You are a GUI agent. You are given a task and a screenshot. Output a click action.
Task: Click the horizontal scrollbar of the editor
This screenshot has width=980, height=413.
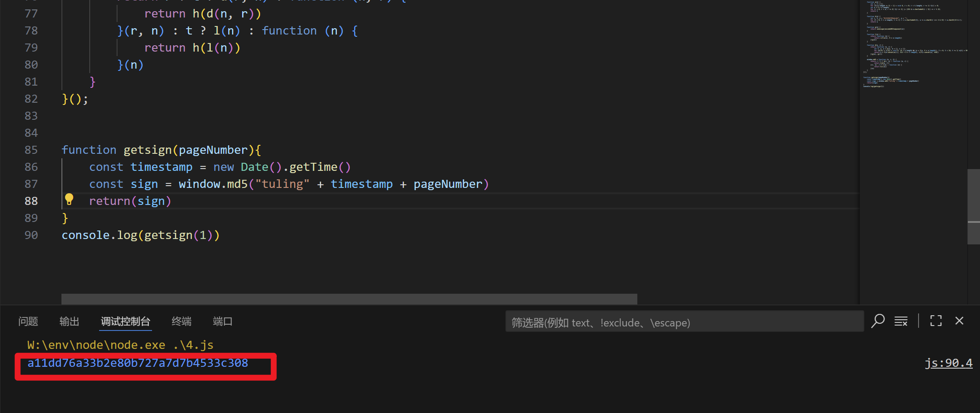(x=349, y=299)
